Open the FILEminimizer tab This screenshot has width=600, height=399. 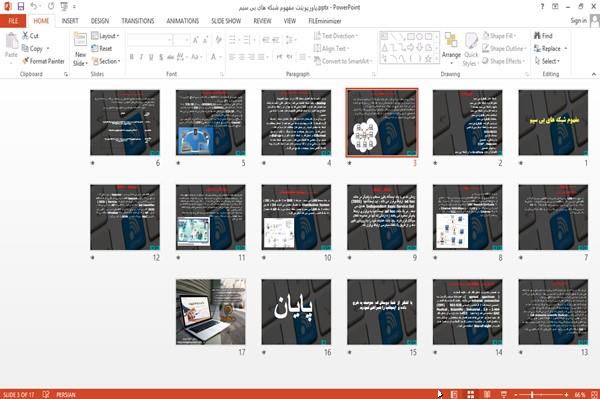coord(324,21)
